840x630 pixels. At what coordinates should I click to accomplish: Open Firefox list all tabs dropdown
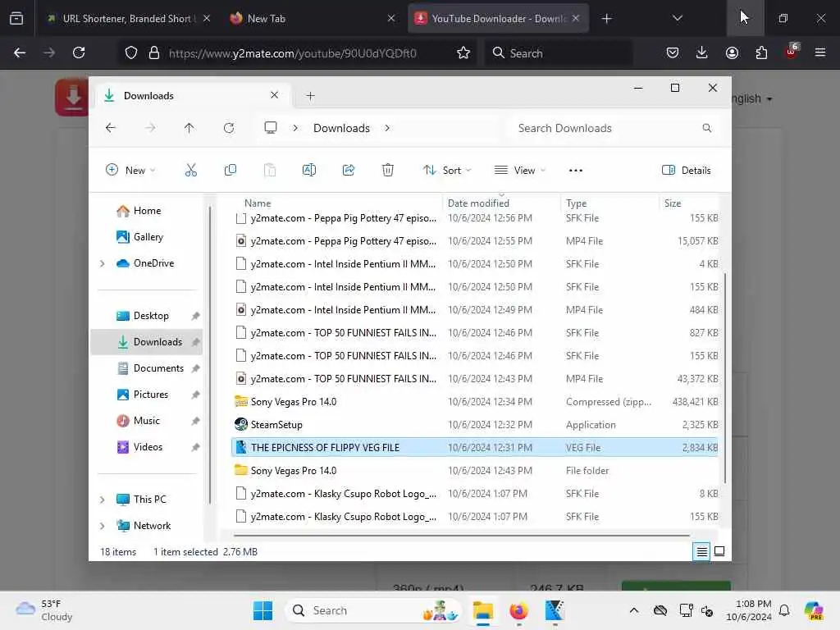click(x=677, y=19)
